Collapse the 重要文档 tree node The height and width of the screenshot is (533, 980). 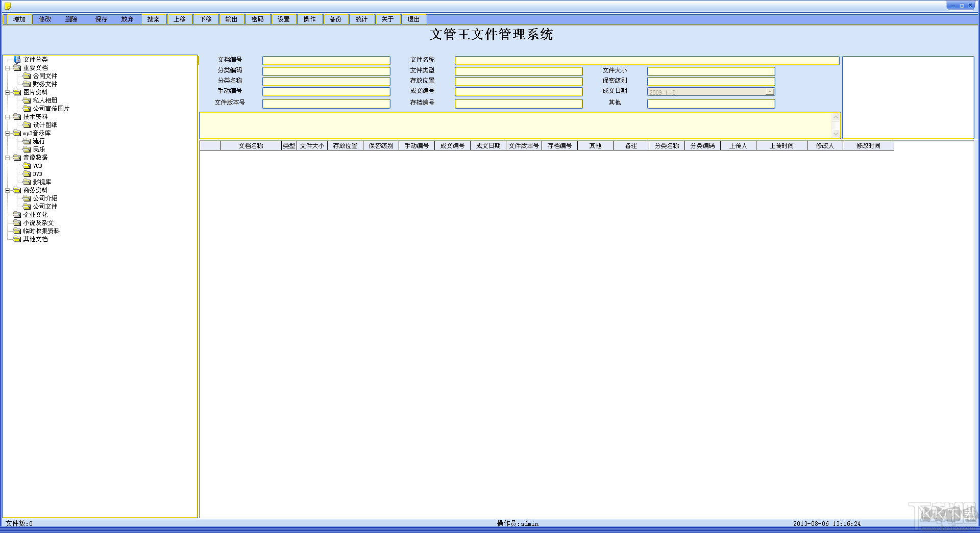[8, 68]
